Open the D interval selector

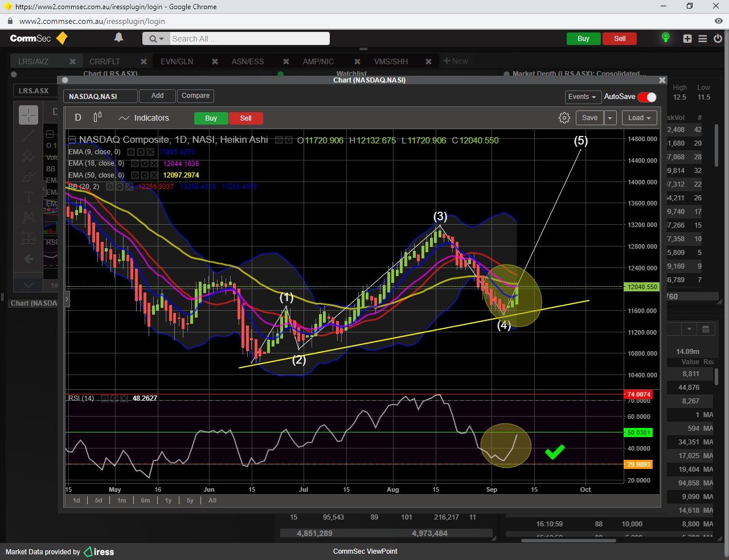(78, 117)
